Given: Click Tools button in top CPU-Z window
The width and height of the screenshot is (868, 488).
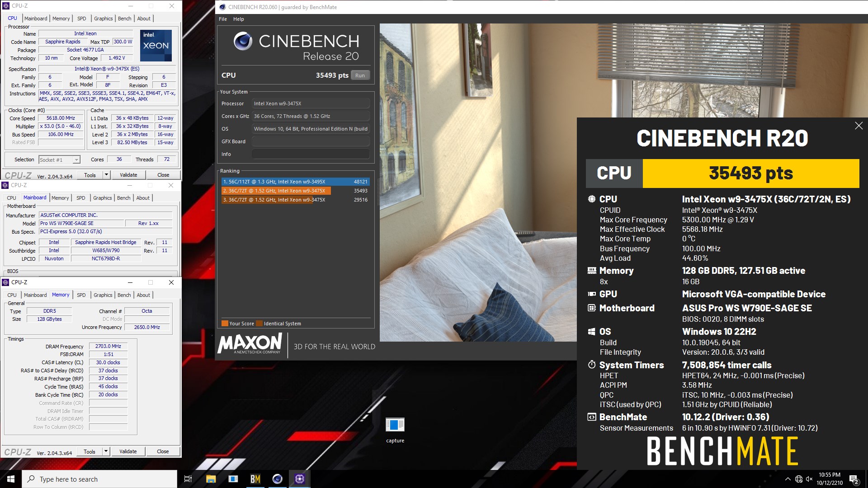Looking at the screenshot, I should (90, 175).
